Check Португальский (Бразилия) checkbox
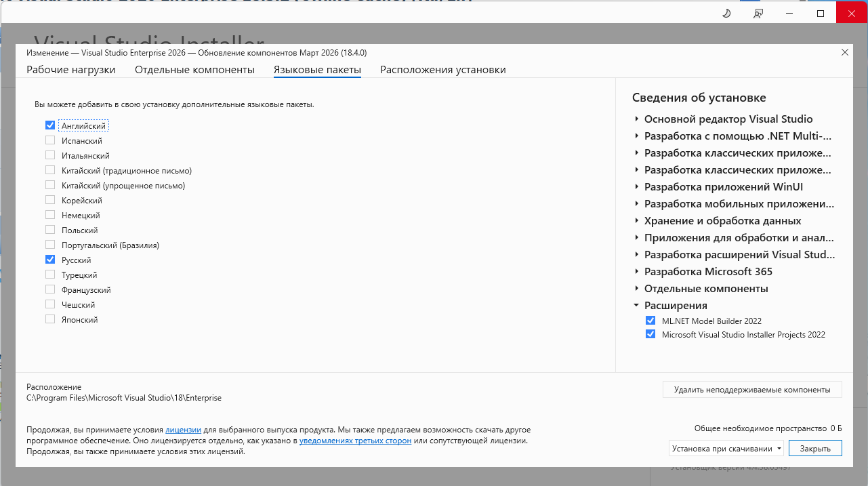The height and width of the screenshot is (486, 868). (50, 245)
